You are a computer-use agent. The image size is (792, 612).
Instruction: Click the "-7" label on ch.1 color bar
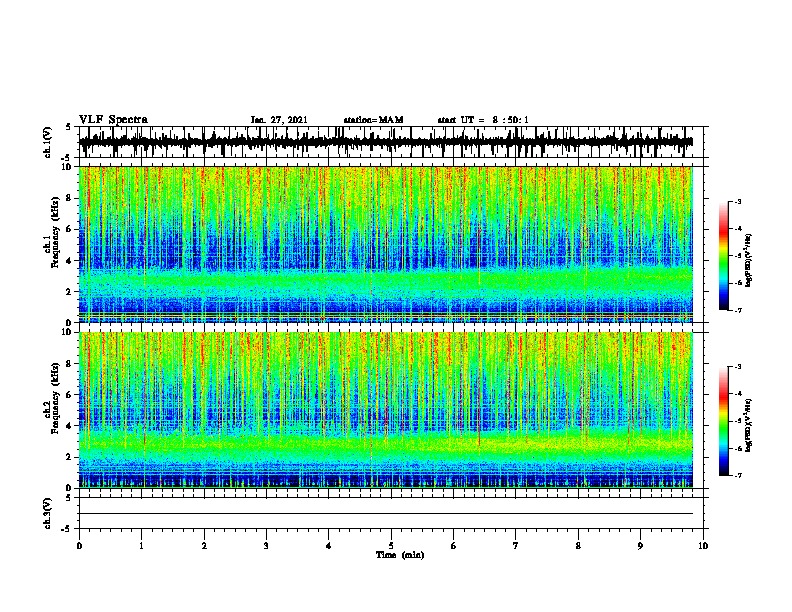[x=738, y=310]
